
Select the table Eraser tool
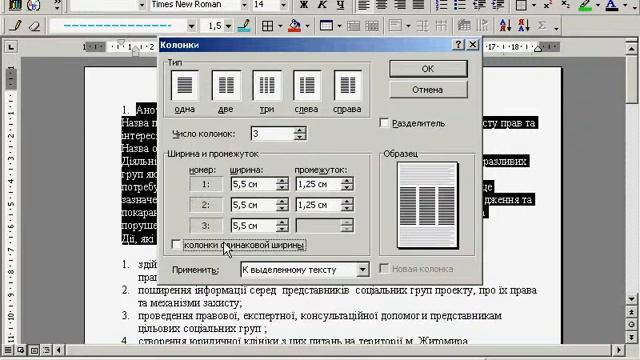[x=35, y=26]
